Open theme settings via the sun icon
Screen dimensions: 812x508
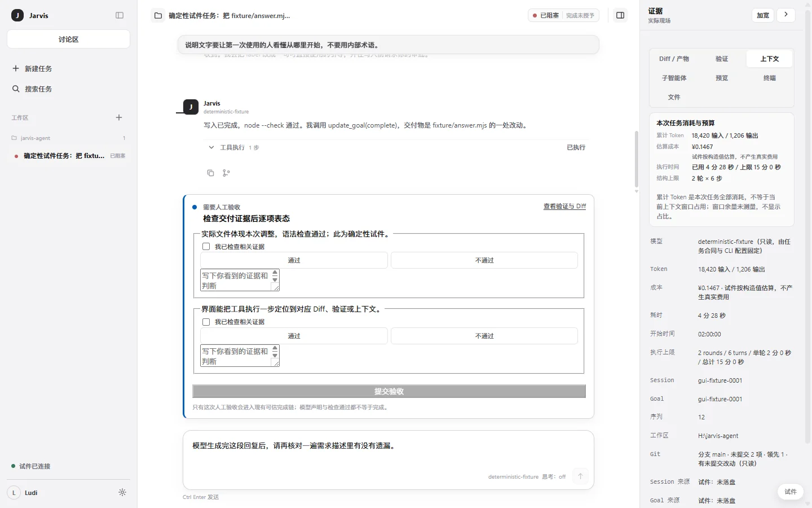(x=122, y=492)
